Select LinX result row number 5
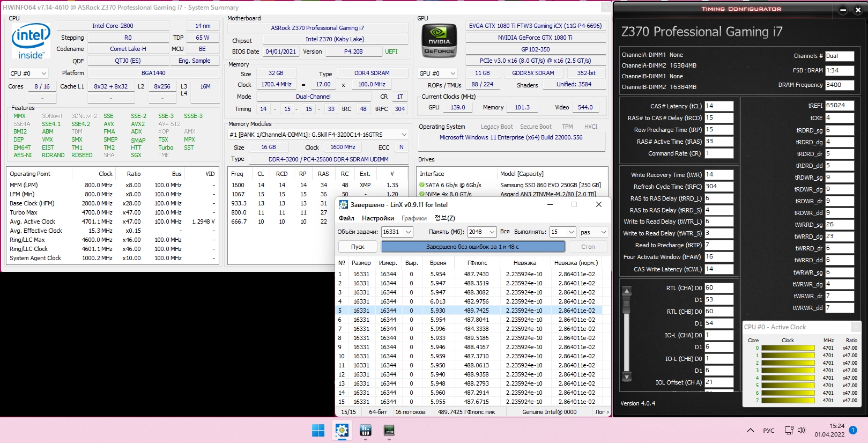This screenshot has height=443, width=868. point(469,311)
